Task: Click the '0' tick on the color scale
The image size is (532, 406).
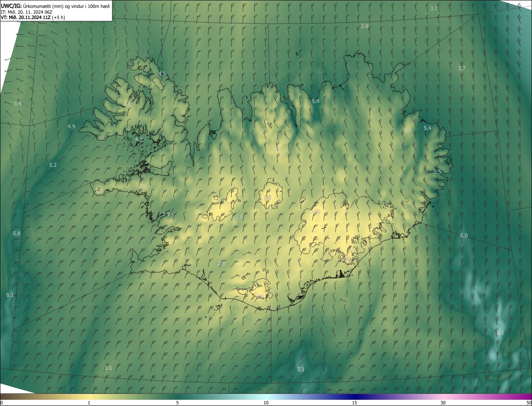Action: [2, 403]
